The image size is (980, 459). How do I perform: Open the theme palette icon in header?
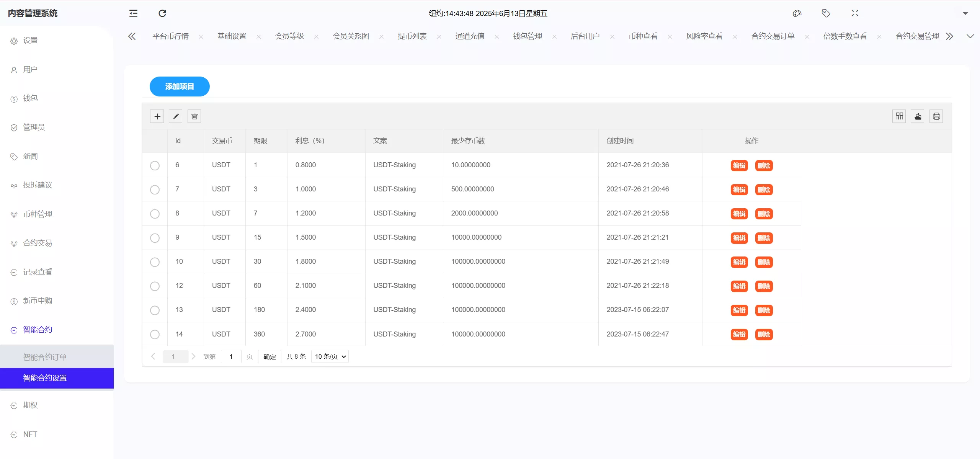click(x=797, y=13)
